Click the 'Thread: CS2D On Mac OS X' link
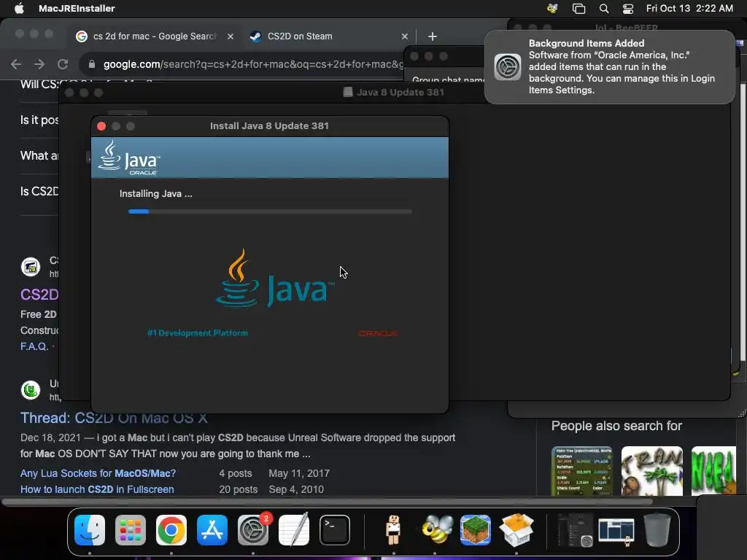The height and width of the screenshot is (560, 747). [114, 418]
